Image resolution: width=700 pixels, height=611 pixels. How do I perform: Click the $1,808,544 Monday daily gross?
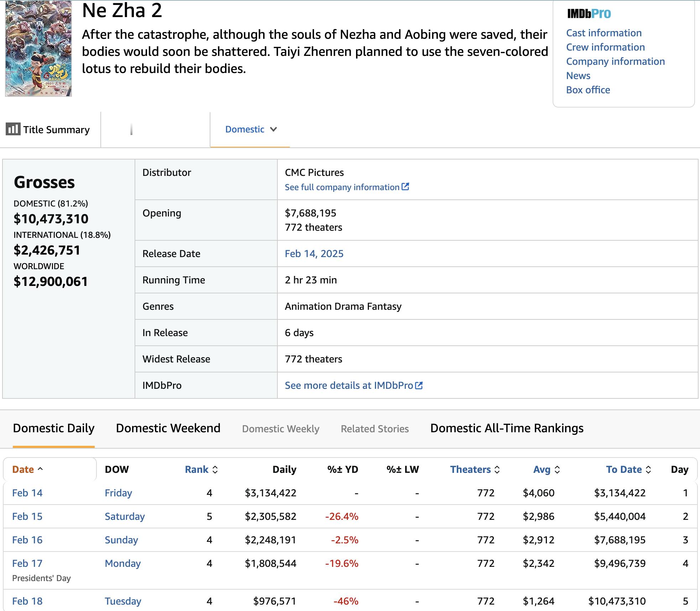pyautogui.click(x=271, y=563)
